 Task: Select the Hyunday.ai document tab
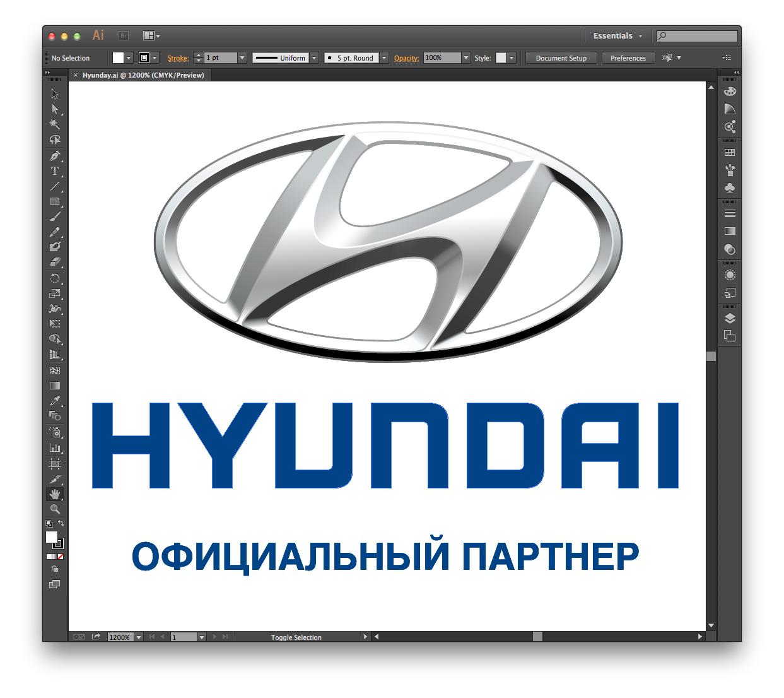(x=143, y=75)
